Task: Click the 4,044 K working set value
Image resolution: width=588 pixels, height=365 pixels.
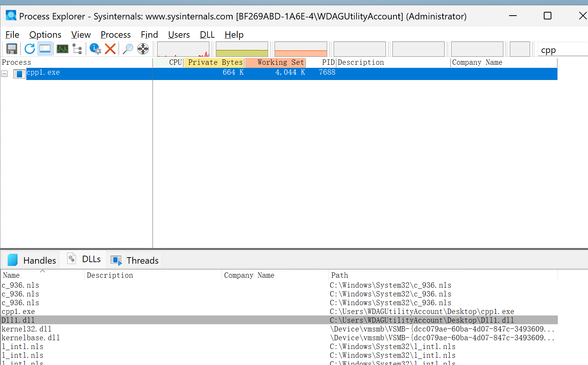Action: [x=290, y=72]
